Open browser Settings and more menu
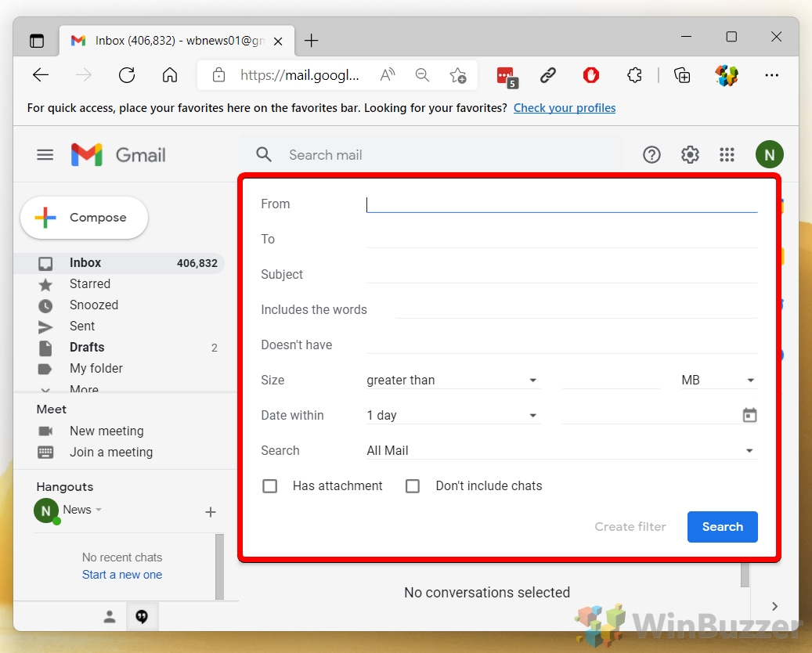Viewport: 812px width, 653px height. coord(771,75)
